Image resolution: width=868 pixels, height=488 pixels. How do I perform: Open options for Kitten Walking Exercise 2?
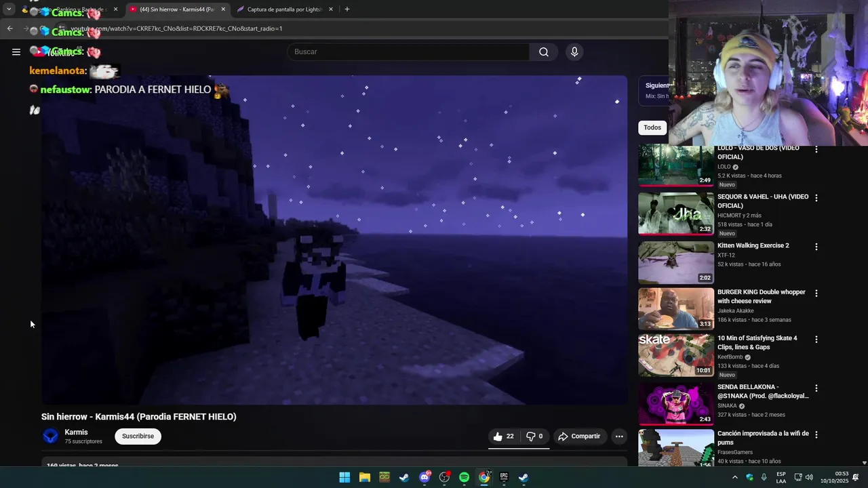(x=816, y=247)
